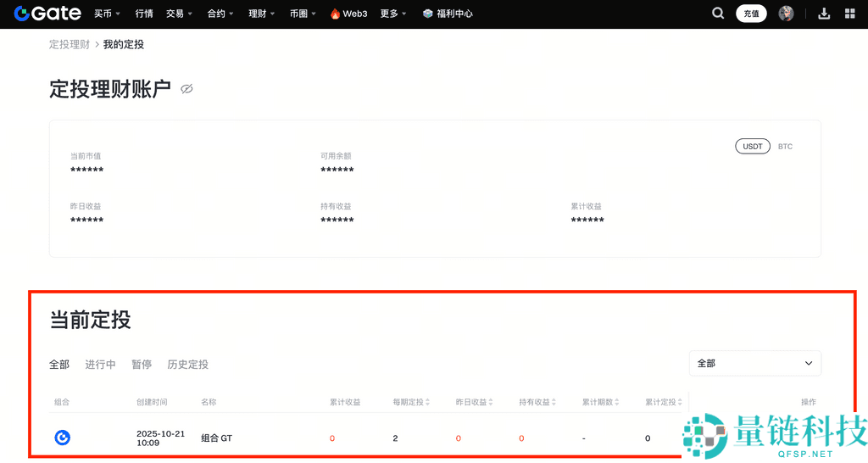Click the GT combo coin icon
868x463 pixels.
click(62, 438)
